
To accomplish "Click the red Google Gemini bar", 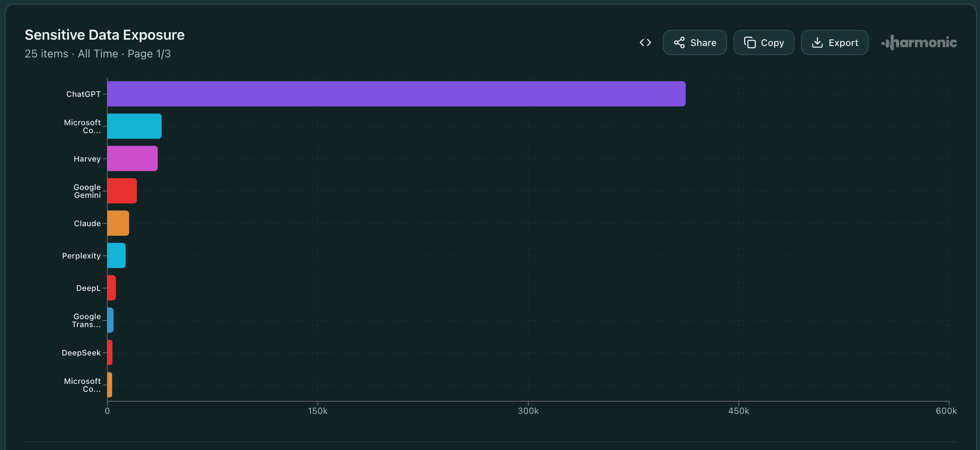I will (x=122, y=191).
